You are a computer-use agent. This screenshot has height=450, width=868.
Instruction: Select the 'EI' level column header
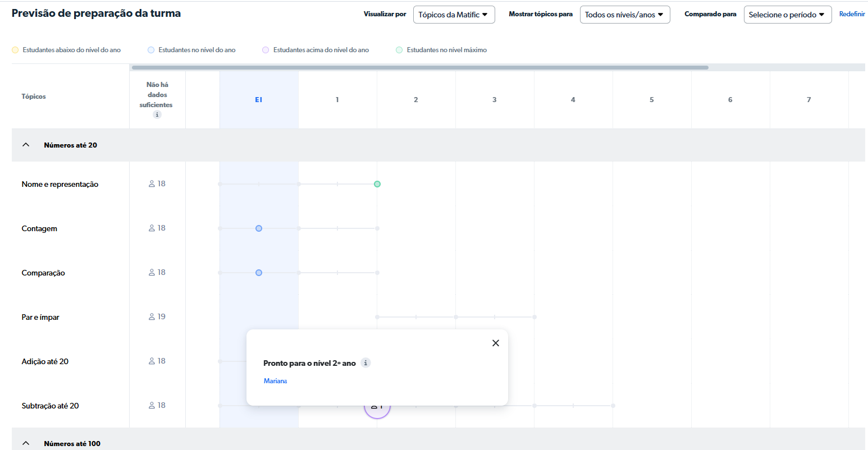pos(259,100)
